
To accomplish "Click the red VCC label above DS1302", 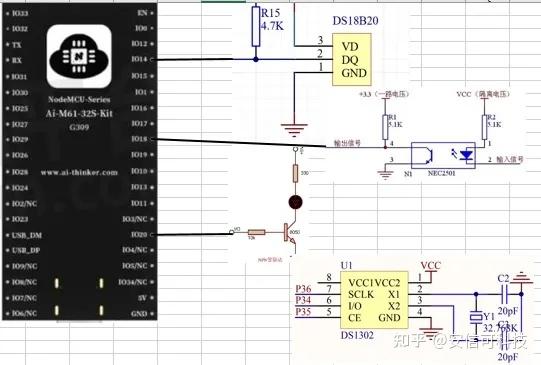I will click(x=431, y=266).
